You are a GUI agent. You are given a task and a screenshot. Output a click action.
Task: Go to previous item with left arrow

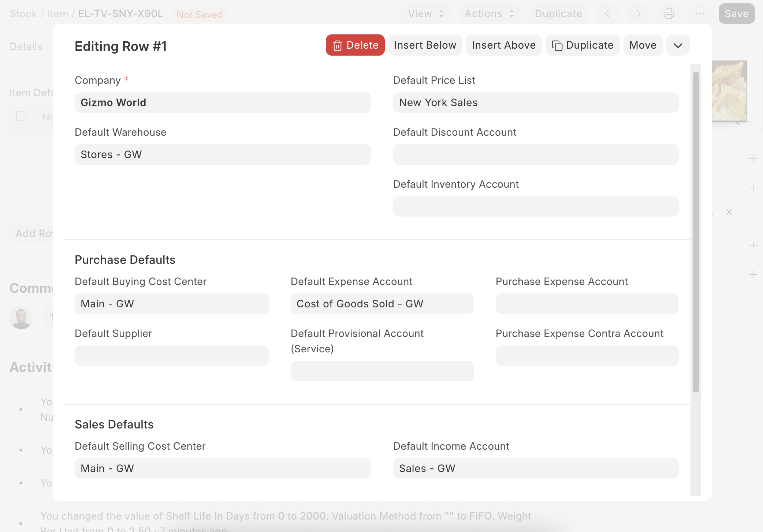(x=607, y=14)
